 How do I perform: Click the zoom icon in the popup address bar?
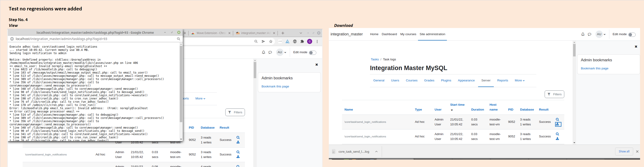click(178, 39)
